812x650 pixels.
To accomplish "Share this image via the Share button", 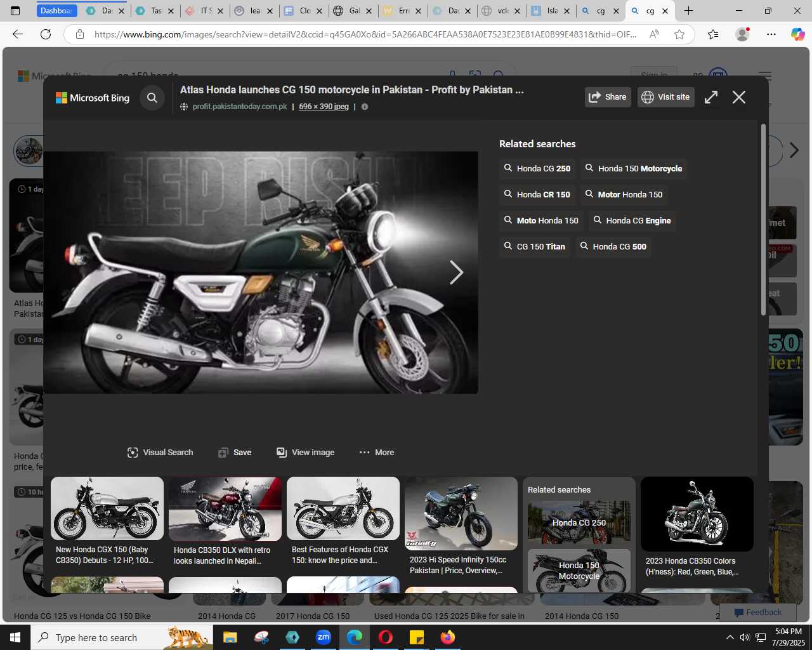I will tap(608, 97).
